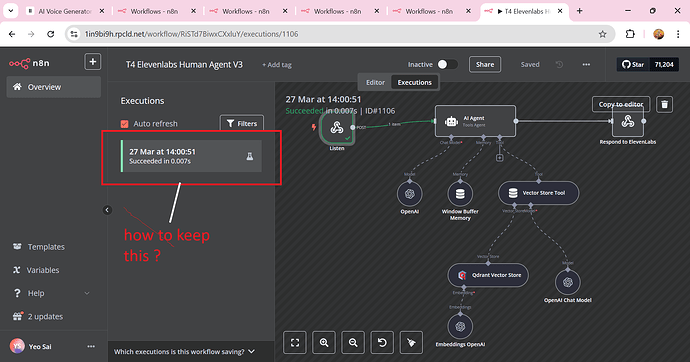The image size is (690, 362).
Task: Uncheck the Auto refresh checkbox
Action: click(x=125, y=124)
